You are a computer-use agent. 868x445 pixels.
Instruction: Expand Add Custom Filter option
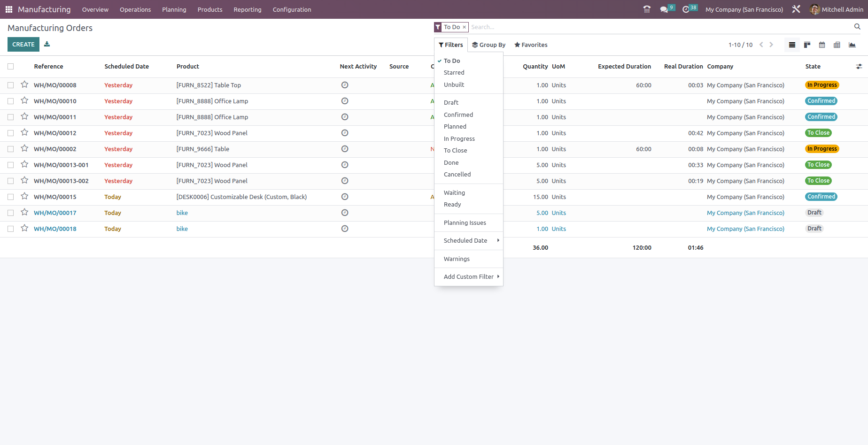[469, 277]
